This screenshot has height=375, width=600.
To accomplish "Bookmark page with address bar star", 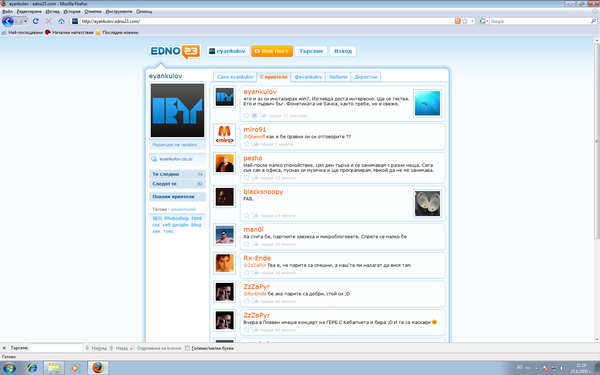I will (x=465, y=21).
